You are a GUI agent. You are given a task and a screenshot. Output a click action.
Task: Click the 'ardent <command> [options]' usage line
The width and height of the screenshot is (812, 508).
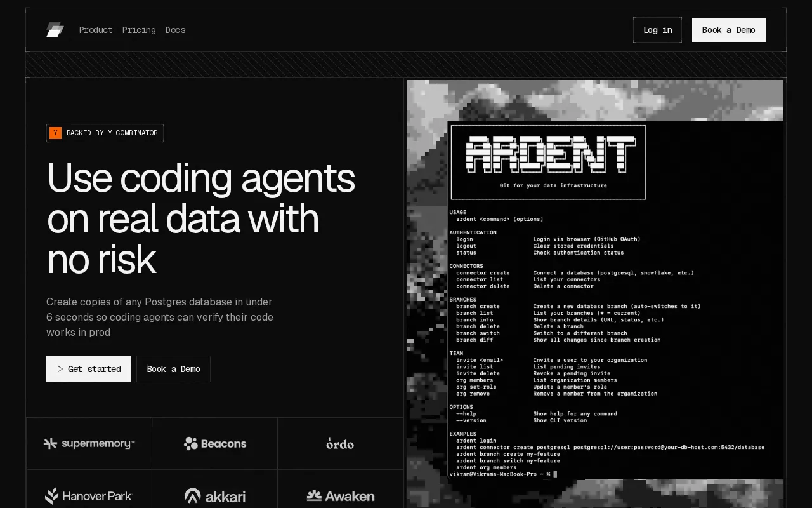pyautogui.click(x=500, y=219)
